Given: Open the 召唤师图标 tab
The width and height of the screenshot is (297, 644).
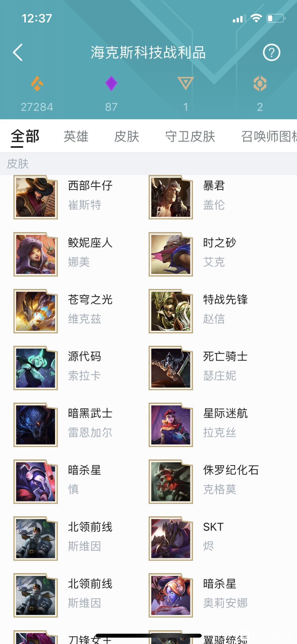Looking at the screenshot, I should (x=269, y=136).
